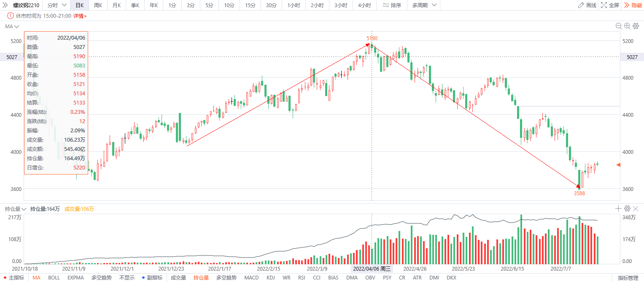The image size is (644, 282).
Task: Open the 详情 link for trading hours
Action: click(x=80, y=16)
